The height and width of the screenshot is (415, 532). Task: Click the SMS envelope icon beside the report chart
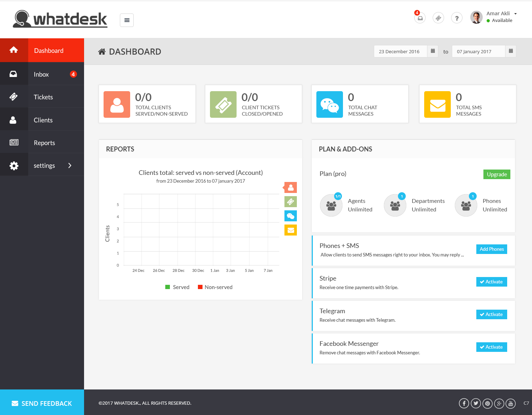(290, 230)
